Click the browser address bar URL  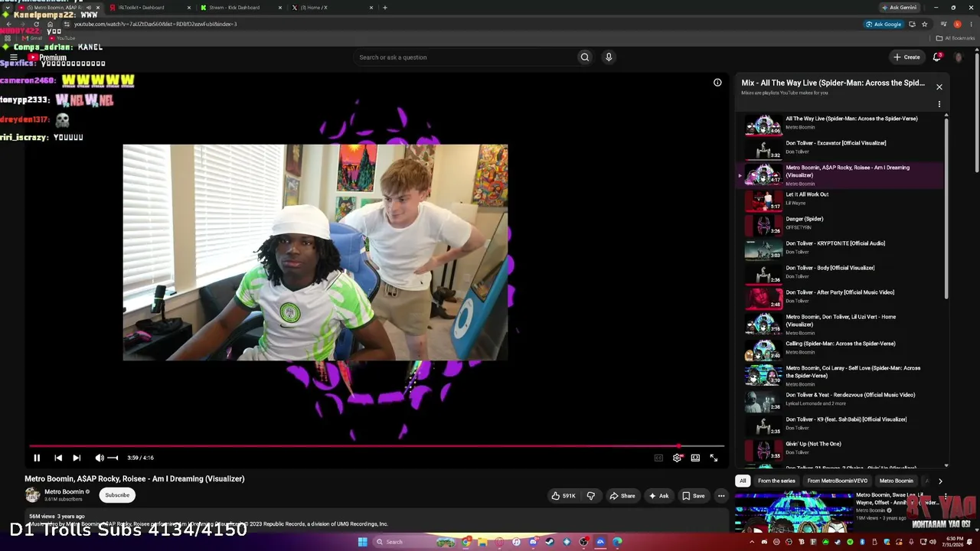155,24
